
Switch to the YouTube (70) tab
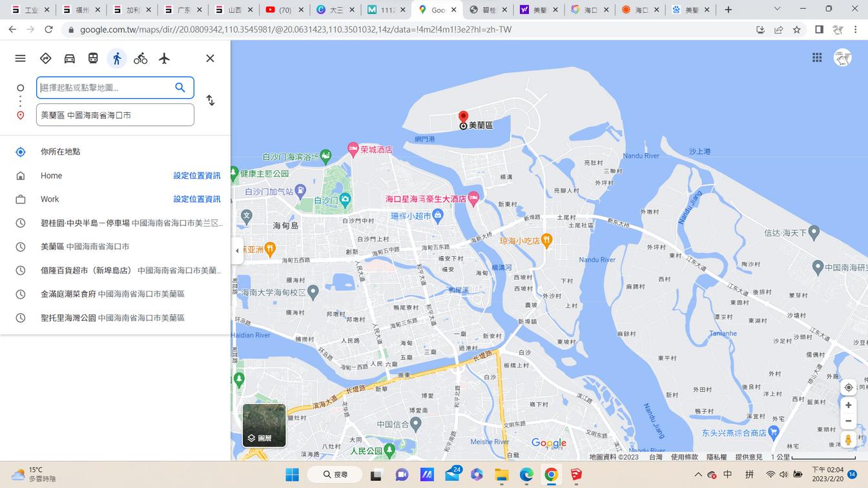coord(285,10)
